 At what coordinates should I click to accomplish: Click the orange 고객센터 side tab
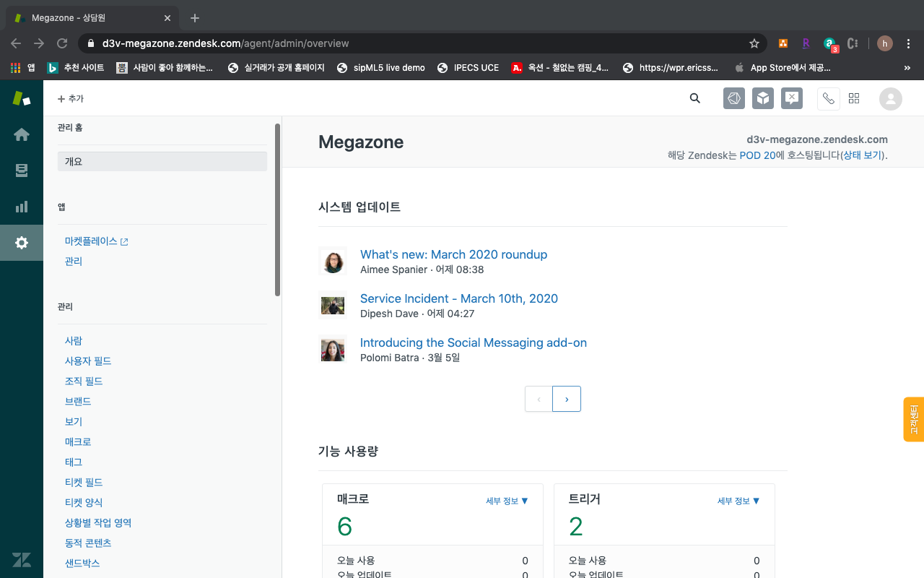[914, 419]
